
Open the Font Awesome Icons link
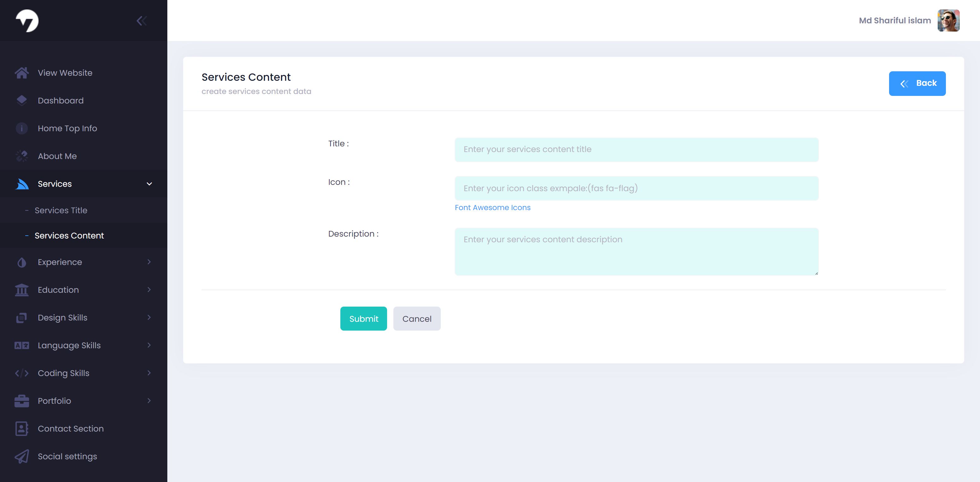pyautogui.click(x=492, y=208)
